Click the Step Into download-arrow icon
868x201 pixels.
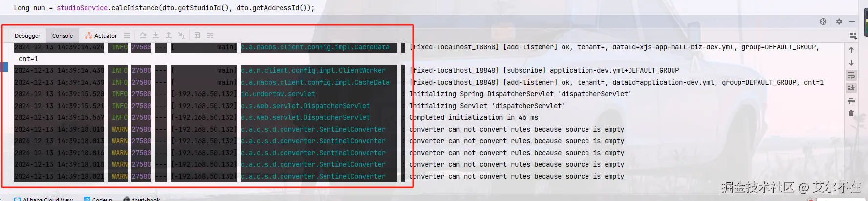(156, 35)
